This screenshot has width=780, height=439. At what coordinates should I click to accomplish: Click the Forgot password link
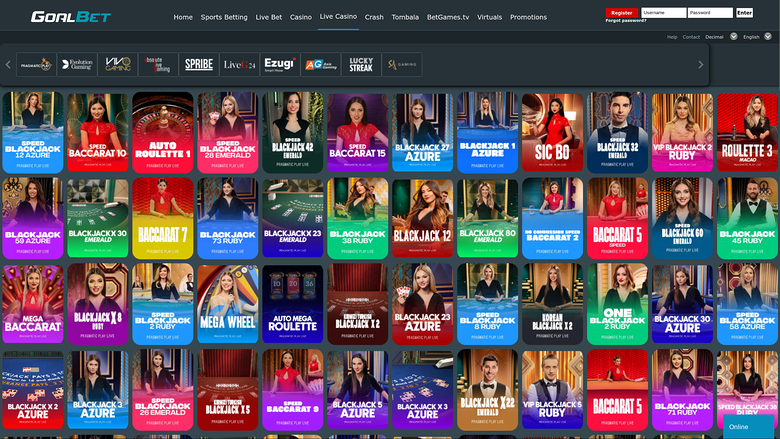click(626, 21)
